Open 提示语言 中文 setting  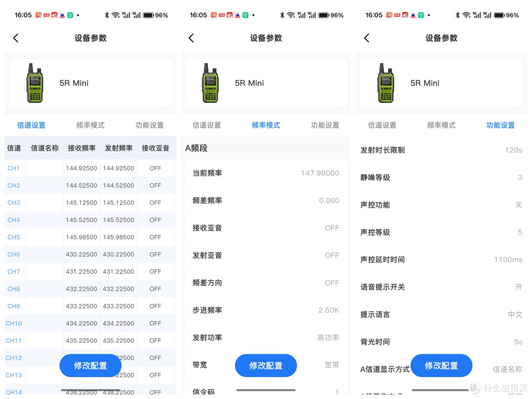point(441,314)
